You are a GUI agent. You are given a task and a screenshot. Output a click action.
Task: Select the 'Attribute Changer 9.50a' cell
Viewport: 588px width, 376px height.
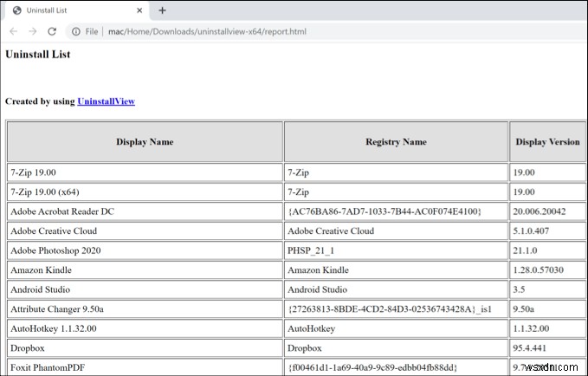[x=145, y=309]
